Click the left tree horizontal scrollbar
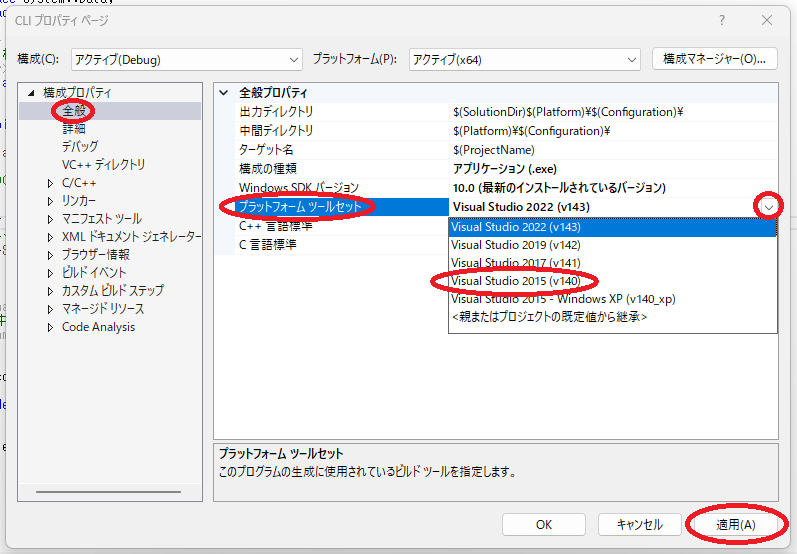 pos(107,491)
